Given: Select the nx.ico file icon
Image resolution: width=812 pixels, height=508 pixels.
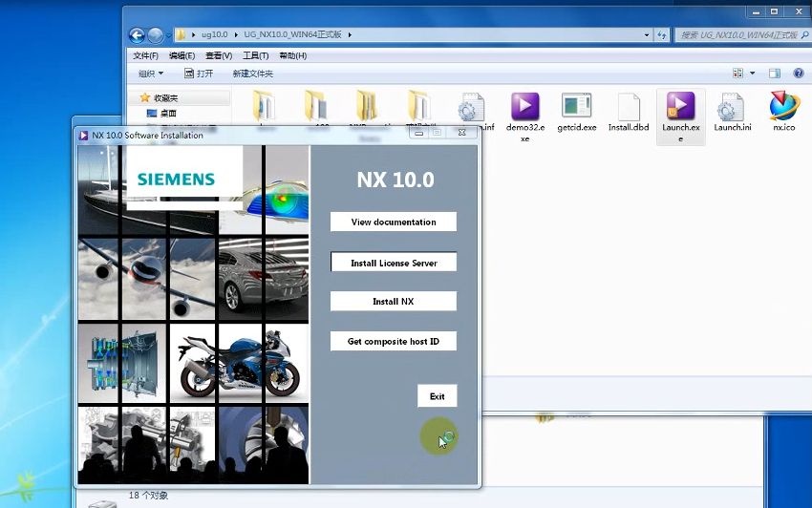Looking at the screenshot, I should (x=784, y=106).
